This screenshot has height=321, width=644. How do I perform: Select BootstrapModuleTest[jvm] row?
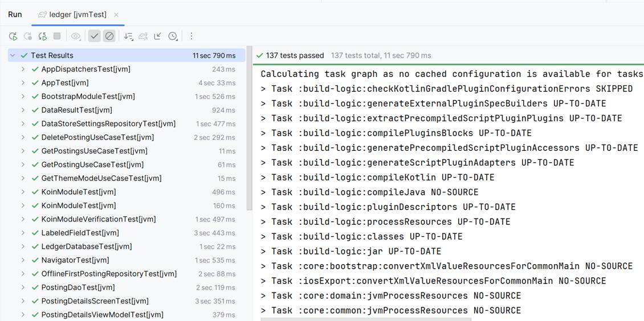[127, 96]
